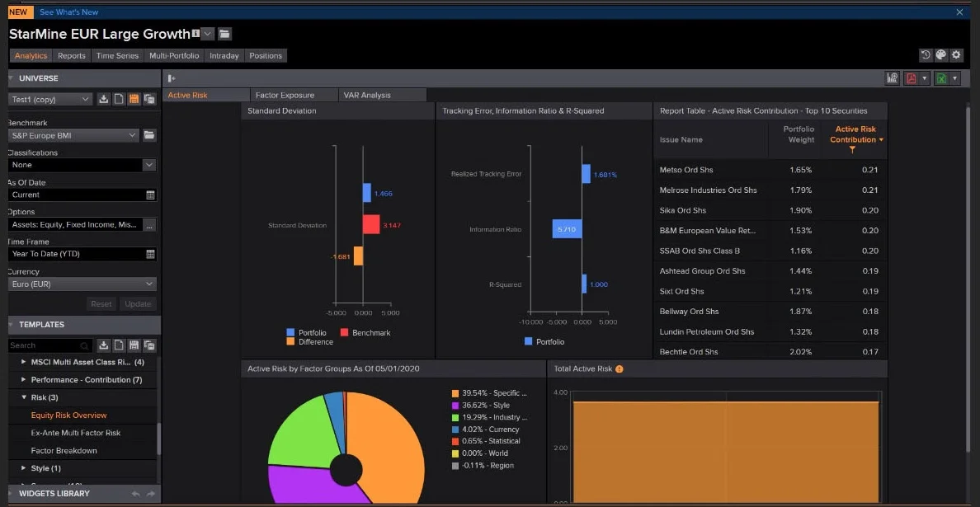
Task: Click the Difference orange legend swatch
Action: 290,341
